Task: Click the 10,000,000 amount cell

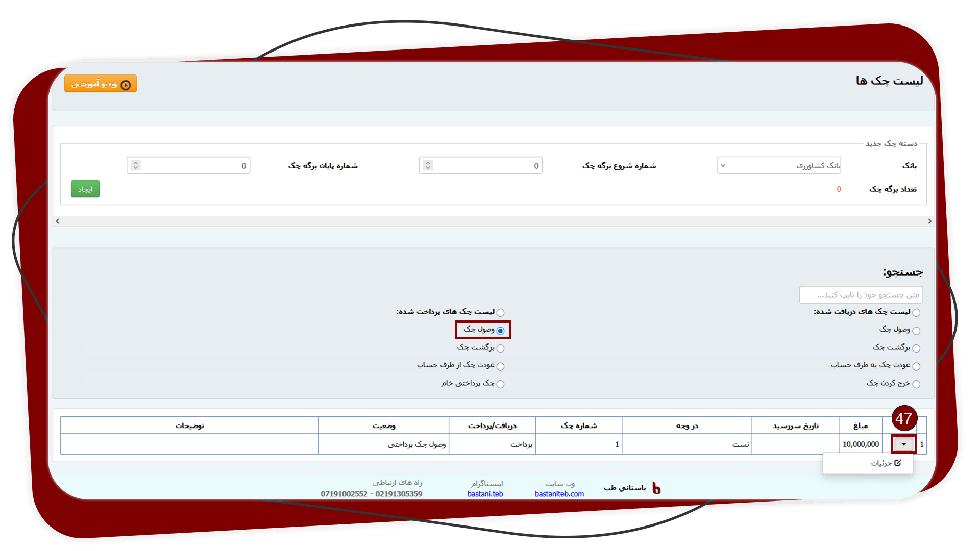Action: pyautogui.click(x=861, y=444)
